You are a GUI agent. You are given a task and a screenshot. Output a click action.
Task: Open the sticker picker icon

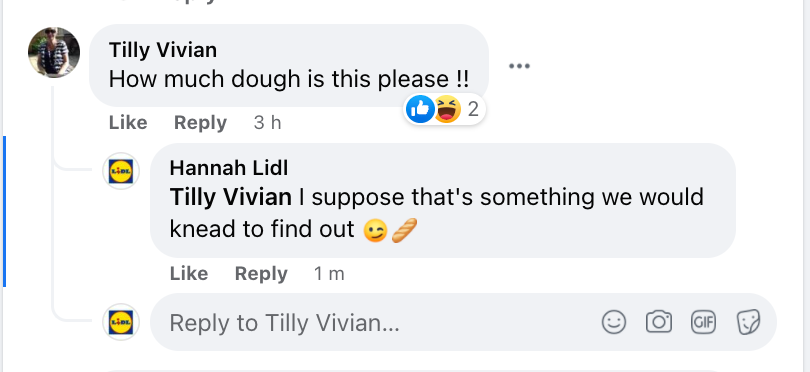point(748,322)
